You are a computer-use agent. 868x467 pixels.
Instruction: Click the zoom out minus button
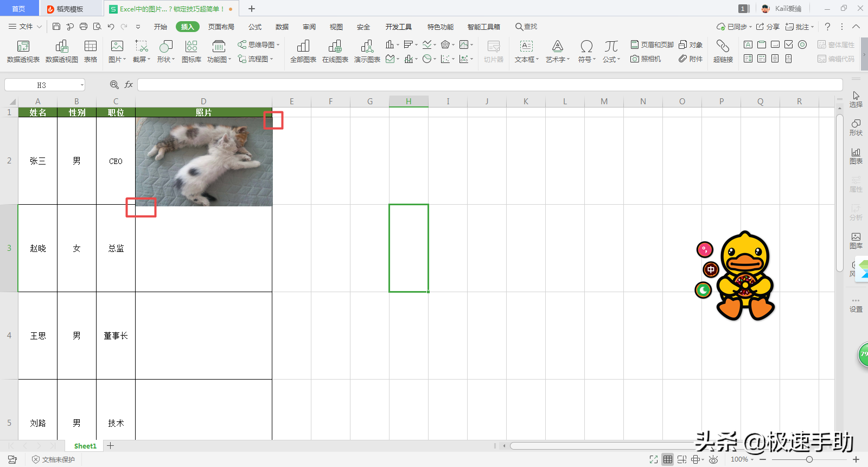[763, 459]
